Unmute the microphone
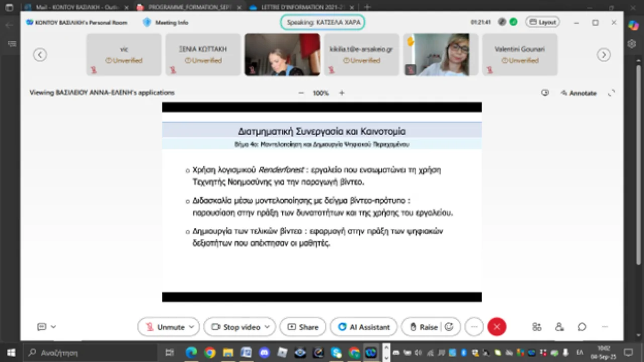644x362 pixels. [x=165, y=327]
